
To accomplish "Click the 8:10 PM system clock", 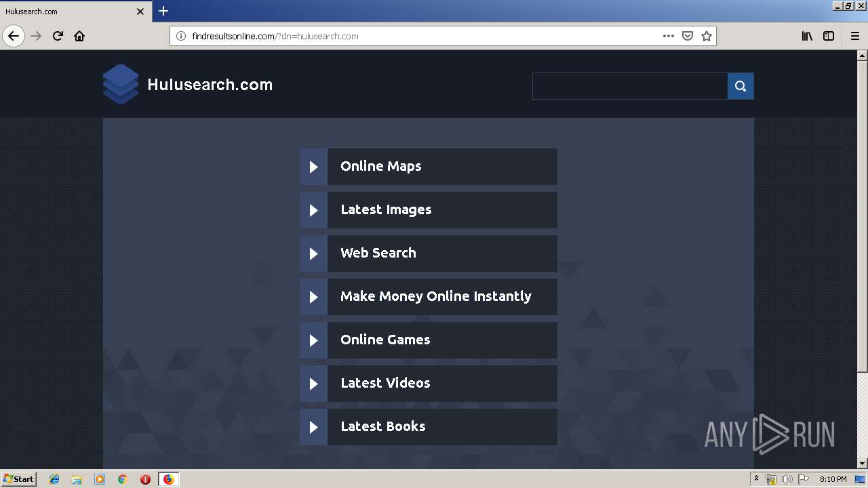I will (833, 479).
